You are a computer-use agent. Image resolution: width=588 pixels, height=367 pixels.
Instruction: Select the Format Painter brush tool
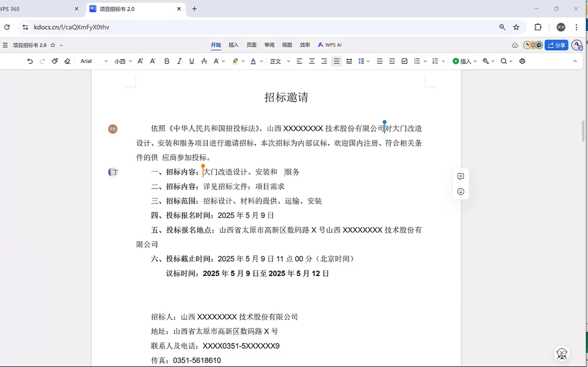[x=55, y=61]
